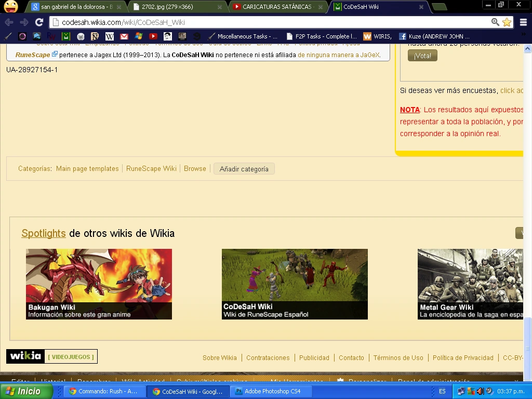Open the dark picture bookmark icon
Image resolution: width=532 pixels, height=399 pixels.
[182, 36]
